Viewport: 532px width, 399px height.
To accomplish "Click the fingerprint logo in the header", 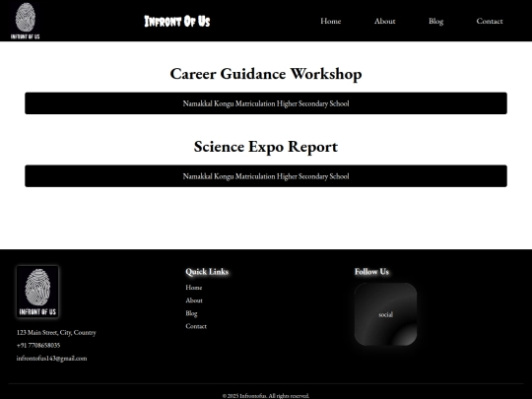I will 25,21.
